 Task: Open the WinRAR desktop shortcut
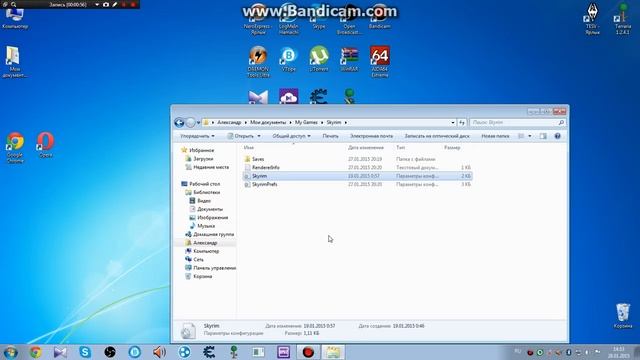click(x=349, y=59)
